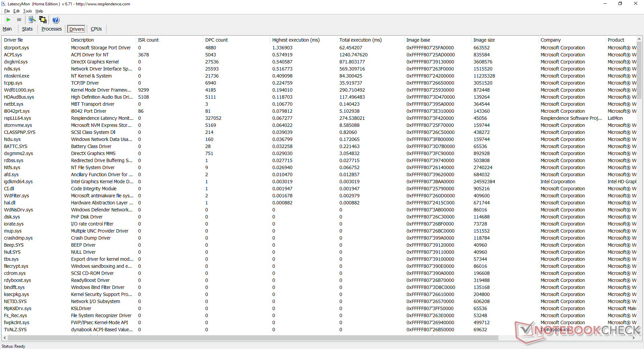
Task: Select the BATTC.SYS driver row
Action: pyautogui.click(x=319, y=146)
